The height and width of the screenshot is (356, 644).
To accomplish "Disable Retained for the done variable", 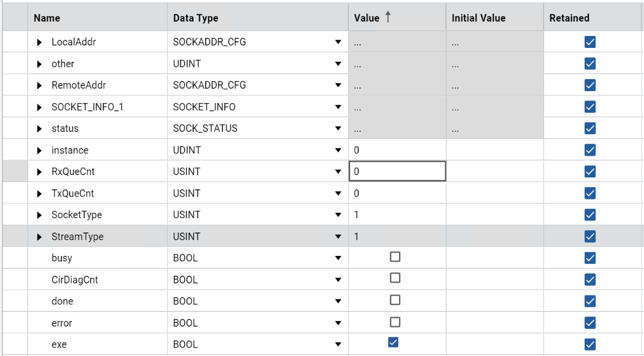I will [590, 301].
